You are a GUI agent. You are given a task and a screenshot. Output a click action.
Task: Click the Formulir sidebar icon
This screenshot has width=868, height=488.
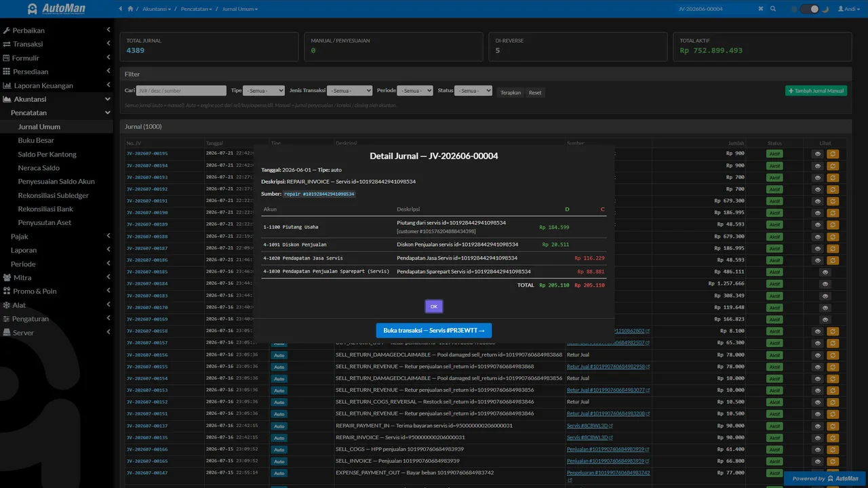7,58
